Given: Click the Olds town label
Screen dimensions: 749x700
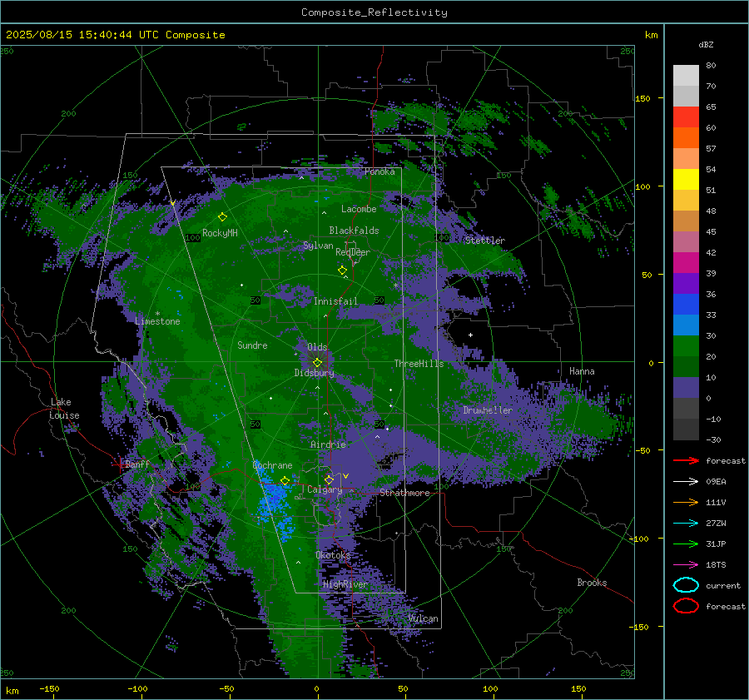Looking at the screenshot, I should [317, 347].
